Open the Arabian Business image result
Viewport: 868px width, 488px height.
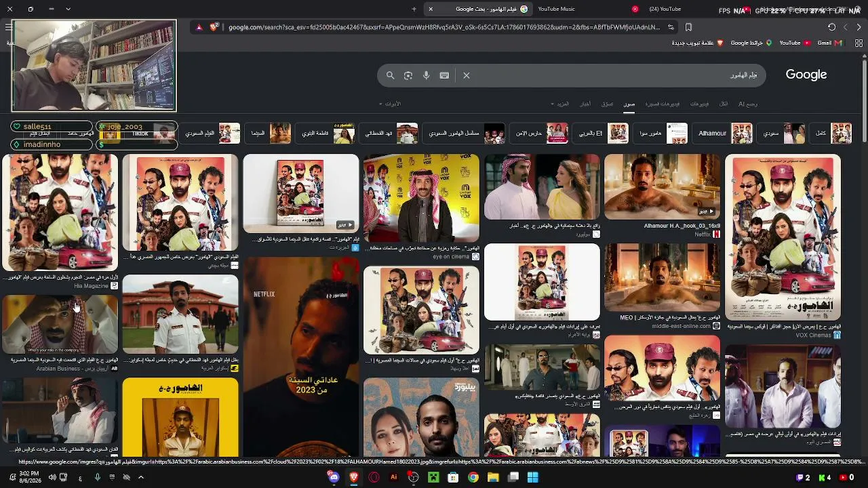tap(60, 323)
